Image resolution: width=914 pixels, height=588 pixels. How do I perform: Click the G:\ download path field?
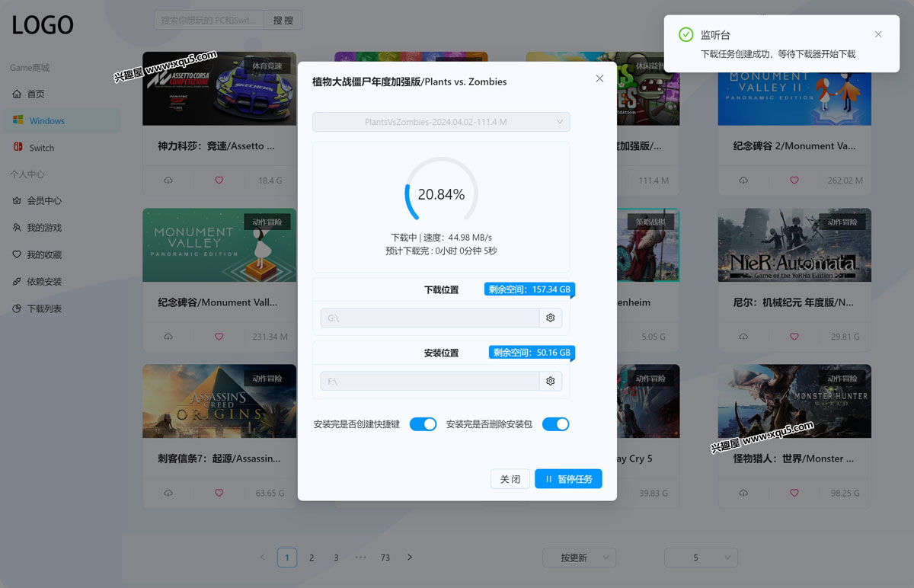430,318
